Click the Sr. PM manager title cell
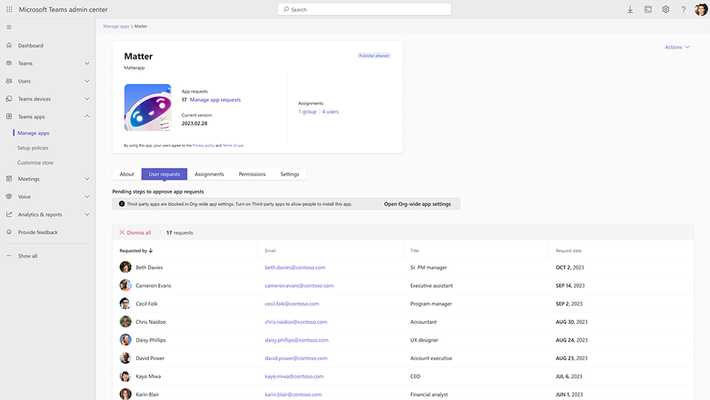The height and width of the screenshot is (400, 710). (428, 267)
